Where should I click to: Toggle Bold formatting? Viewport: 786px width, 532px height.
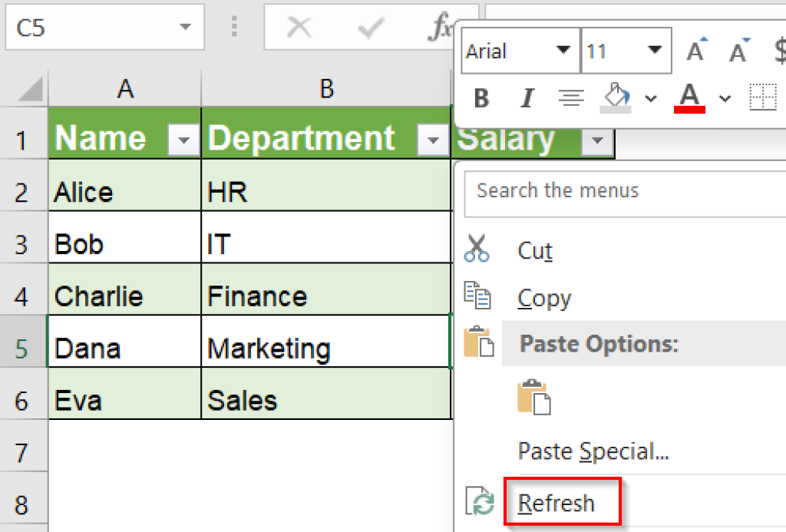tap(481, 98)
